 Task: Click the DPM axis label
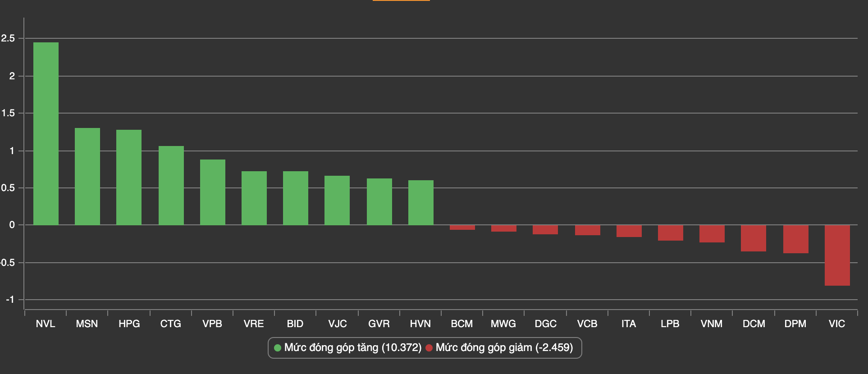pyautogui.click(x=795, y=324)
